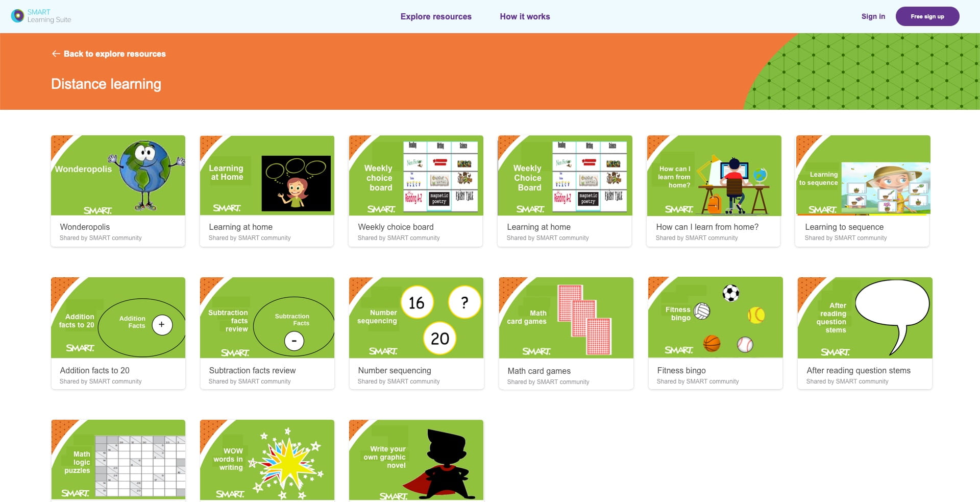
Task: Open the Learning at Home resource thumbnail
Action: (x=267, y=175)
